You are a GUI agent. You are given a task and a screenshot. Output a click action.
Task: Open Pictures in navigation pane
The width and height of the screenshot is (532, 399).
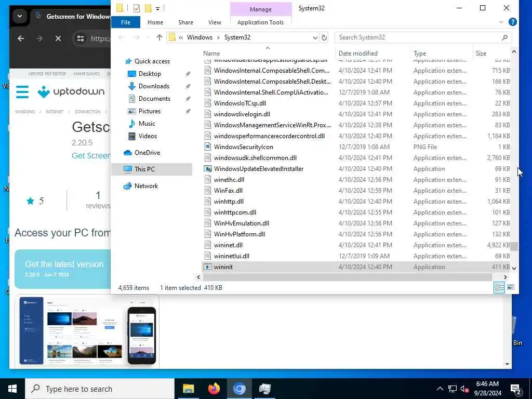(149, 111)
